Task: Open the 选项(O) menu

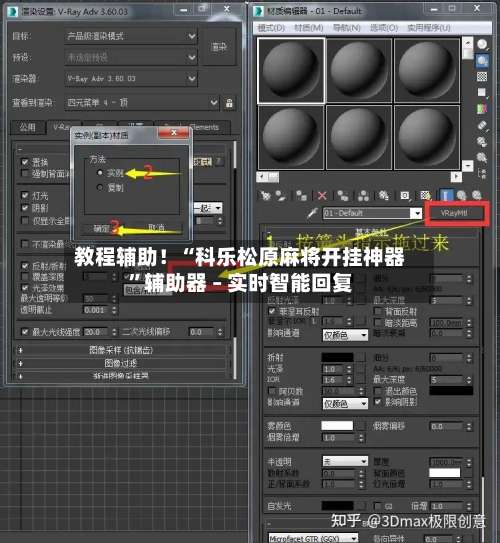Action: (384, 28)
